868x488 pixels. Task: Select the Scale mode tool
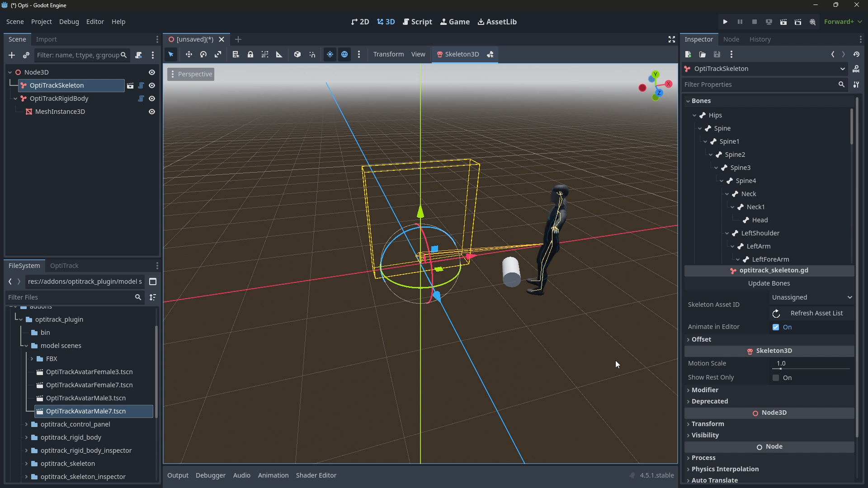pyautogui.click(x=217, y=54)
